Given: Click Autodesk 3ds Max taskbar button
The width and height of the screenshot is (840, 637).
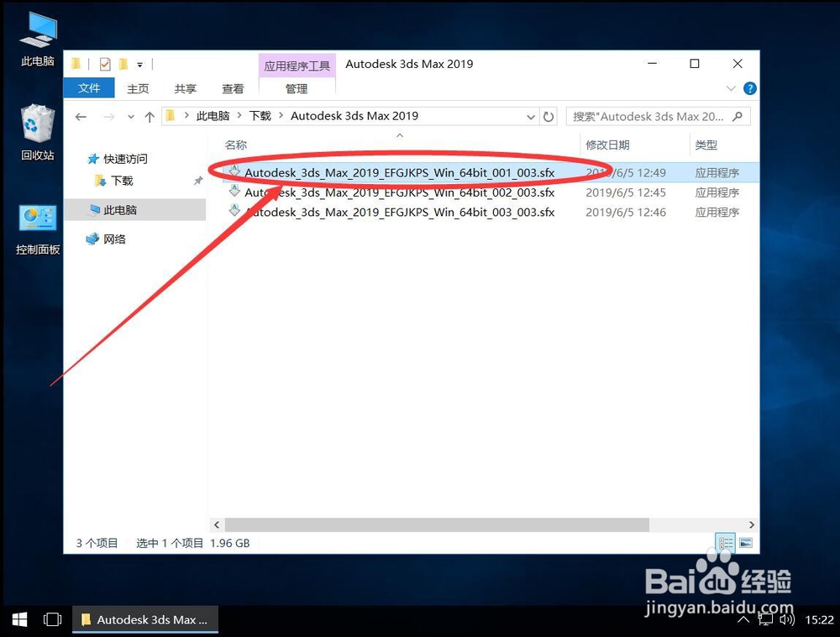Looking at the screenshot, I should [145, 620].
